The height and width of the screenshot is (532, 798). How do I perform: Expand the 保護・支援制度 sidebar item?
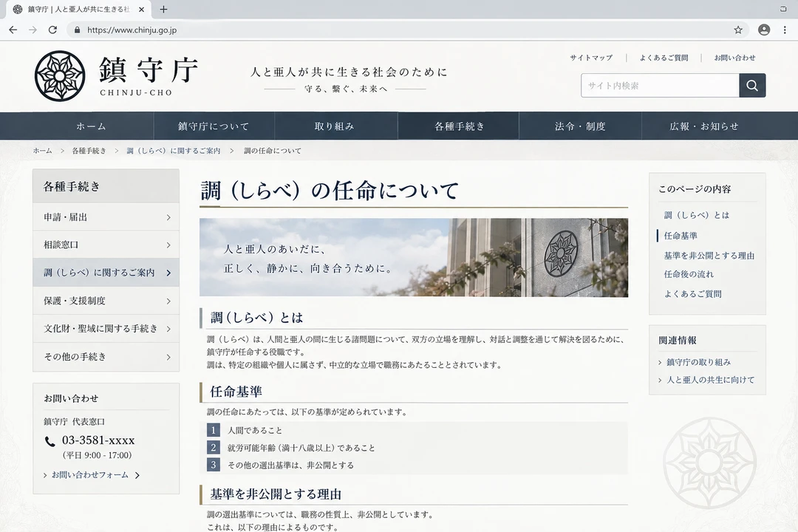click(x=106, y=301)
